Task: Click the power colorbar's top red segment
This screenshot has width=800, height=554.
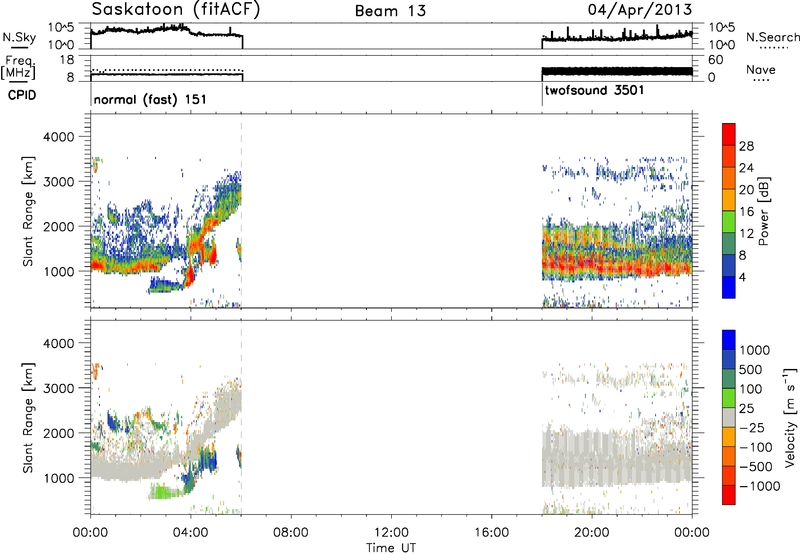Action: point(729,135)
